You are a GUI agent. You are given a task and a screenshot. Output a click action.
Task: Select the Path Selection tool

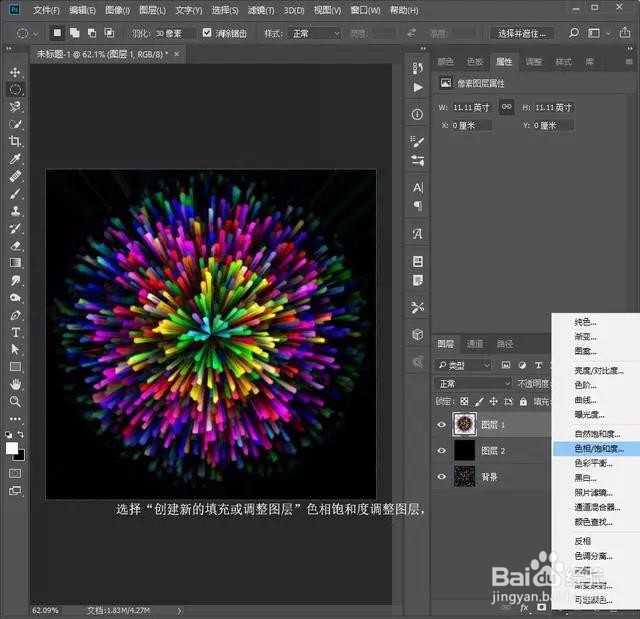pyautogui.click(x=15, y=350)
